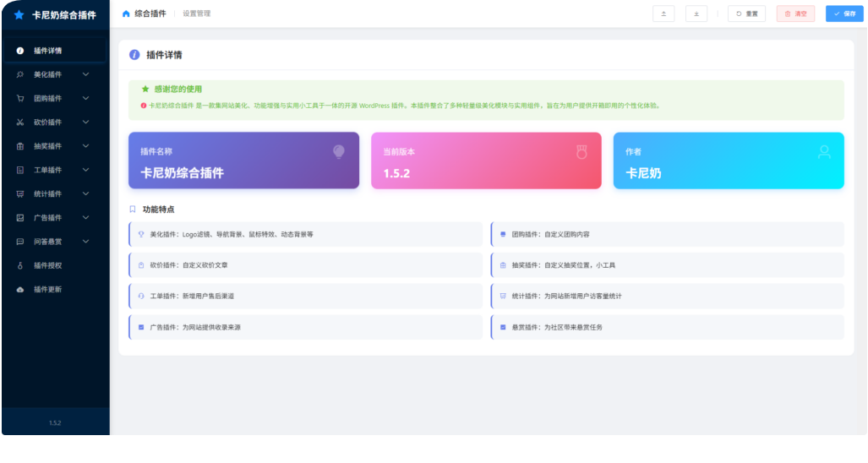Open the 团购插件 sidebar menu
The height and width of the screenshot is (463, 868).
(x=54, y=98)
